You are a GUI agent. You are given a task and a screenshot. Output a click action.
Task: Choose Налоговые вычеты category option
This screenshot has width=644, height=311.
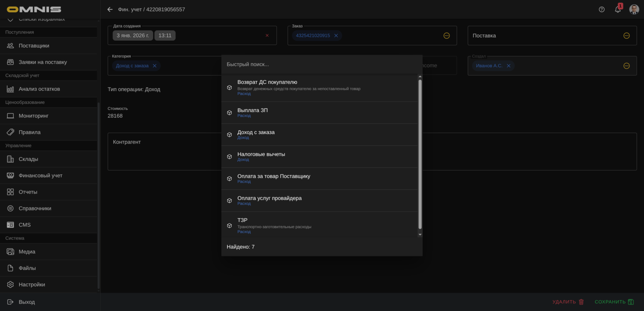click(261, 154)
